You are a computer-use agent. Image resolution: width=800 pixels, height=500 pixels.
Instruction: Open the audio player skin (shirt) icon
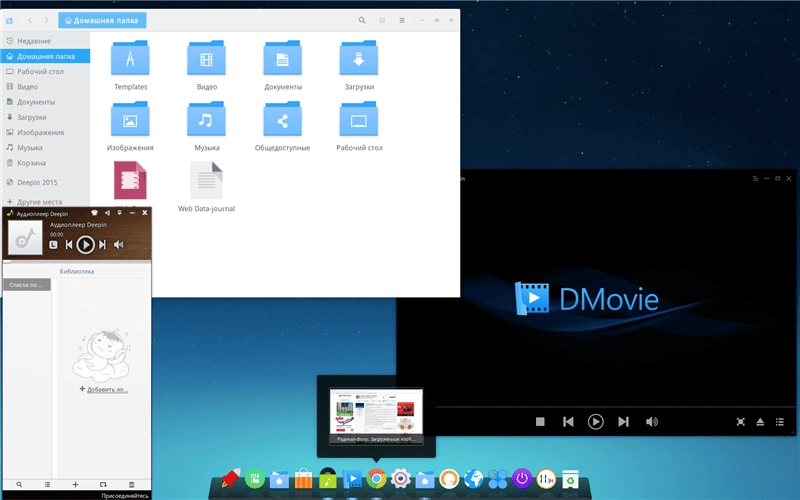(94, 213)
